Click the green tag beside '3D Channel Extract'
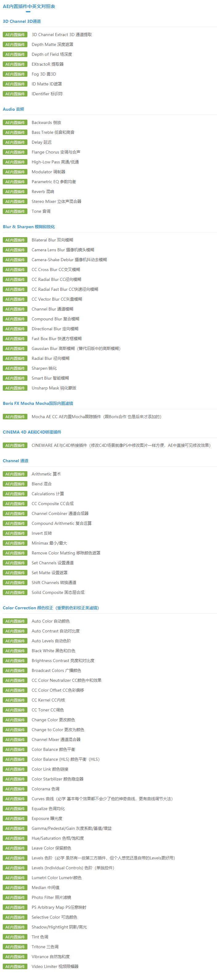The width and height of the screenshot is (217, 980). tap(15, 35)
